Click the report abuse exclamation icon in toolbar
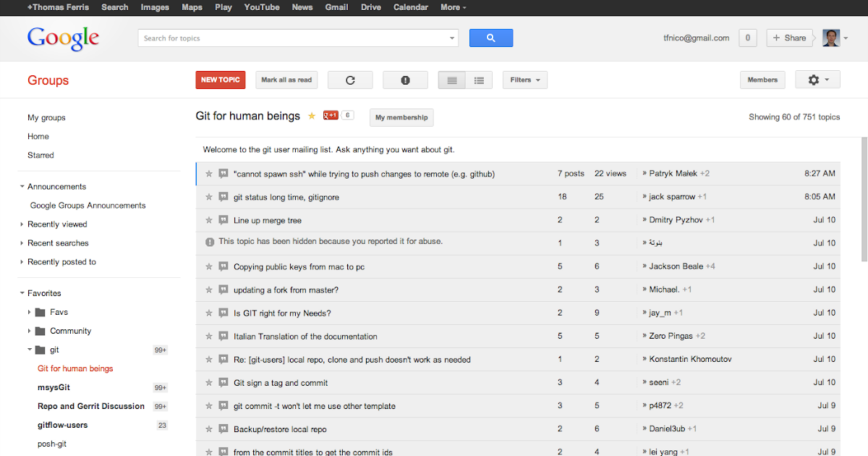 coord(405,80)
